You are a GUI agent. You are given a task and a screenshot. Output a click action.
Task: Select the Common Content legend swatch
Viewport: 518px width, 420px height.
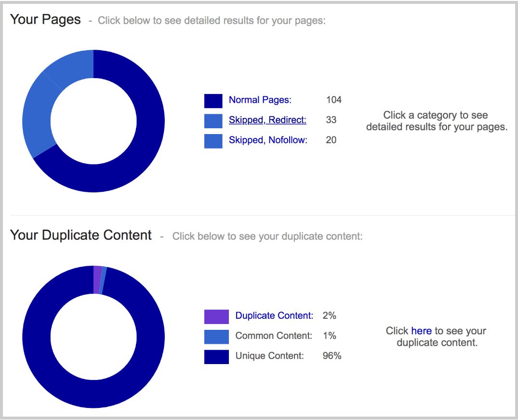point(216,337)
